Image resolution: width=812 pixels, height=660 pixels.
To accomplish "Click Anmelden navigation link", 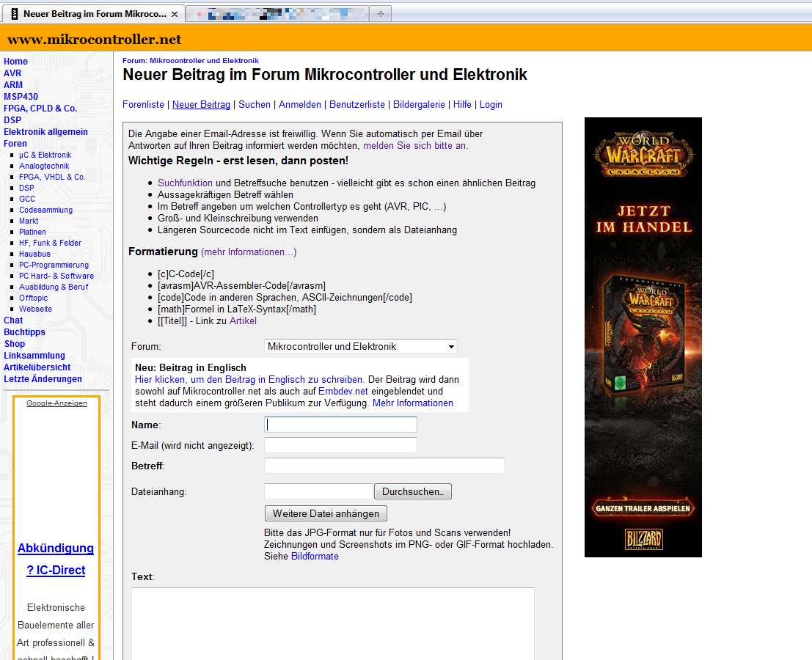I will pyautogui.click(x=300, y=105).
